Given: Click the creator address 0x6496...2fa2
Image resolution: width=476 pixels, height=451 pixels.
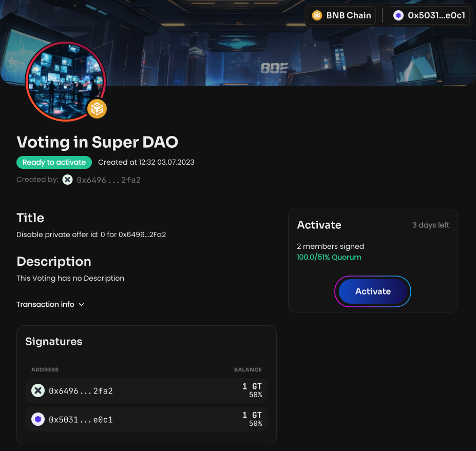Looking at the screenshot, I should pyautogui.click(x=108, y=180).
